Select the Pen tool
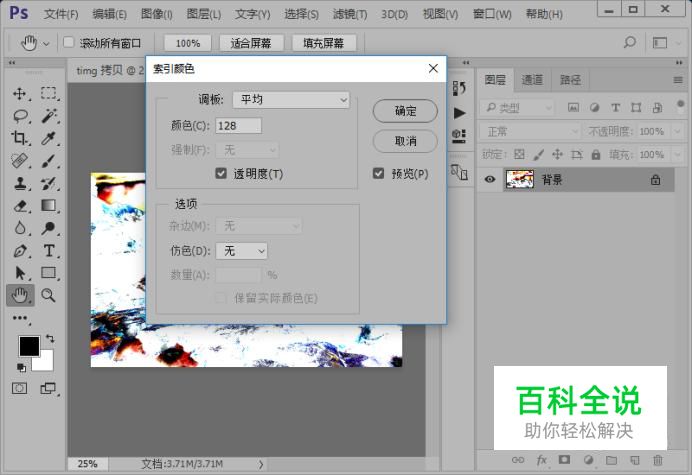This screenshot has width=692, height=475. (x=19, y=251)
